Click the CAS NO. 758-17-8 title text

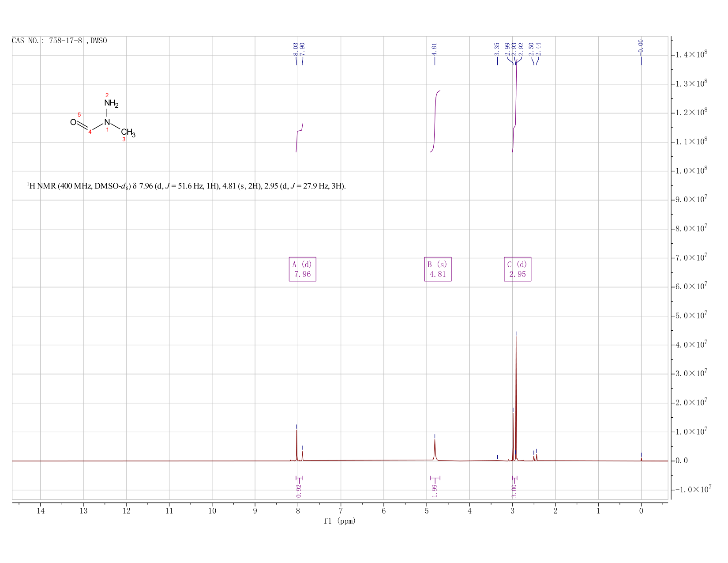pyautogui.click(x=59, y=41)
